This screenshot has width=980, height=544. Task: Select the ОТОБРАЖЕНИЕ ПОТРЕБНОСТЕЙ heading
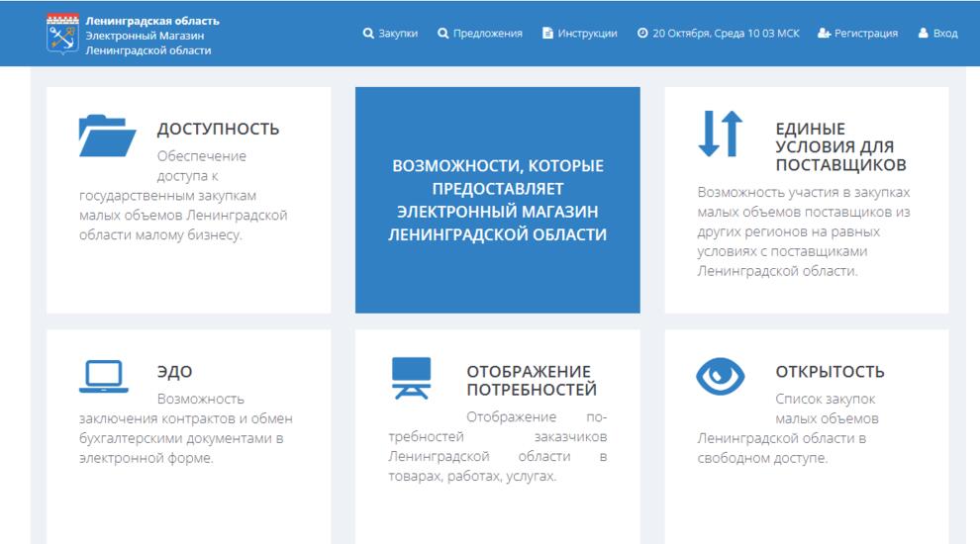(x=532, y=381)
